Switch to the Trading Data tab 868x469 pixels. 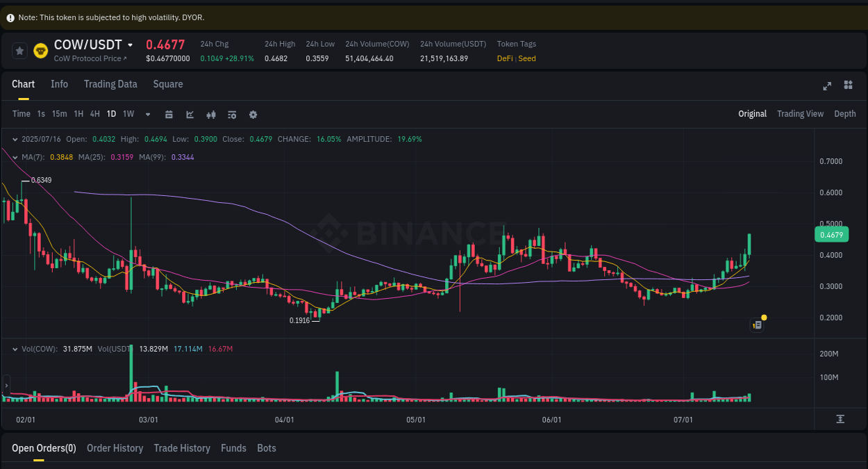(110, 84)
